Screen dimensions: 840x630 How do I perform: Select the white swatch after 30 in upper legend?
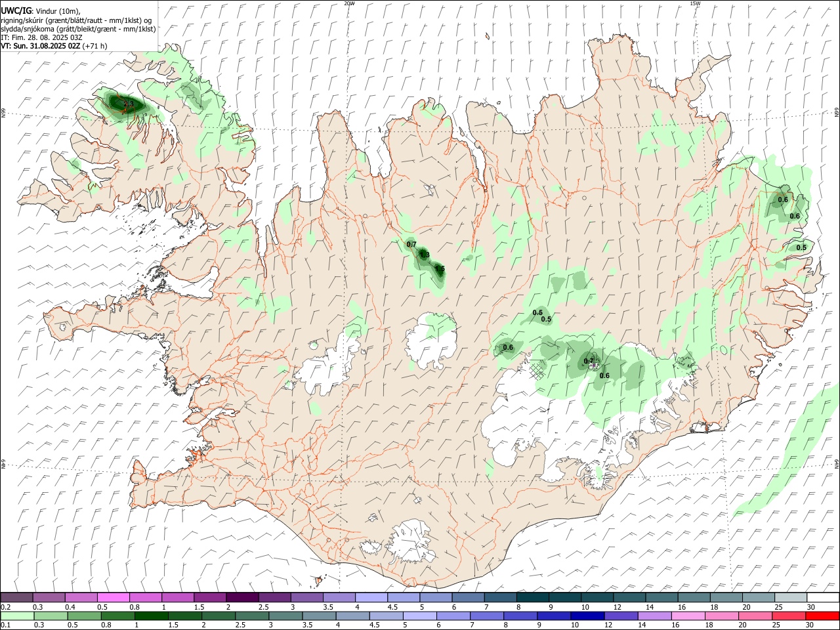822,597
